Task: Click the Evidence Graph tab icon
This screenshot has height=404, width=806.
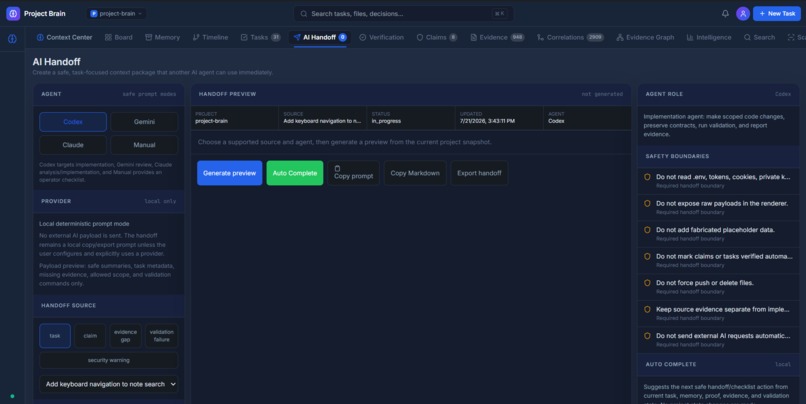Action: pos(619,38)
